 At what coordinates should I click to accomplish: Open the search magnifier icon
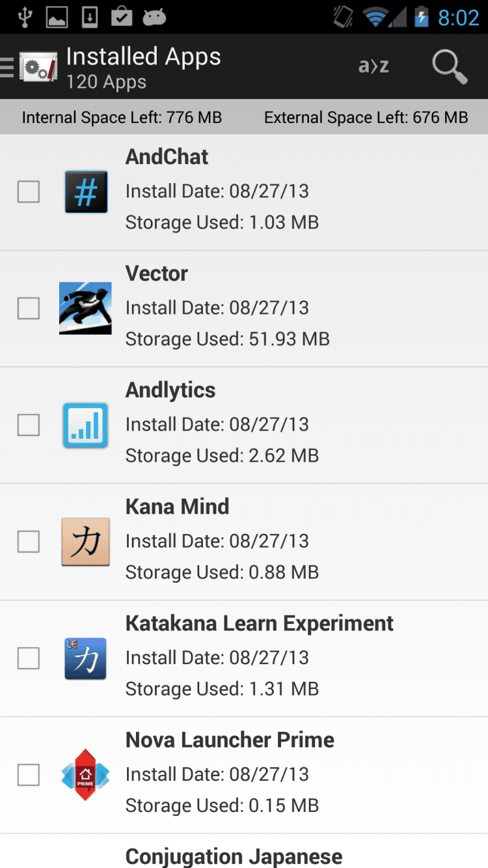pos(450,66)
